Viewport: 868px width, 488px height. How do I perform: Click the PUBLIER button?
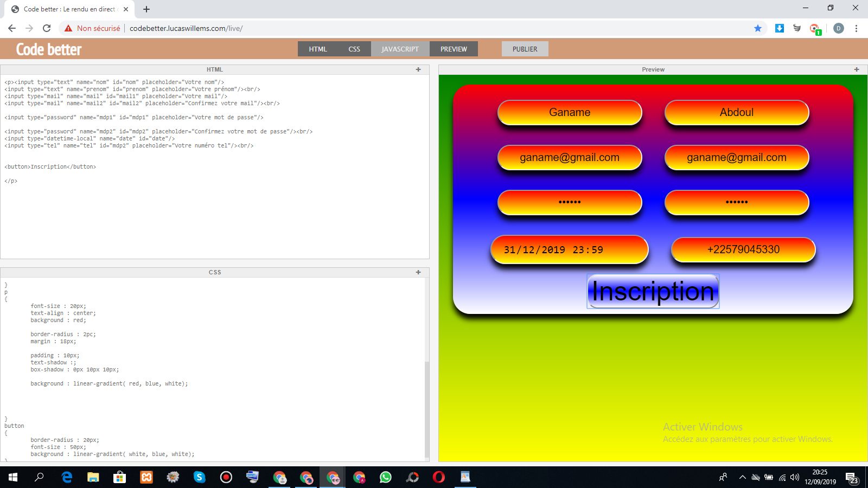click(525, 49)
